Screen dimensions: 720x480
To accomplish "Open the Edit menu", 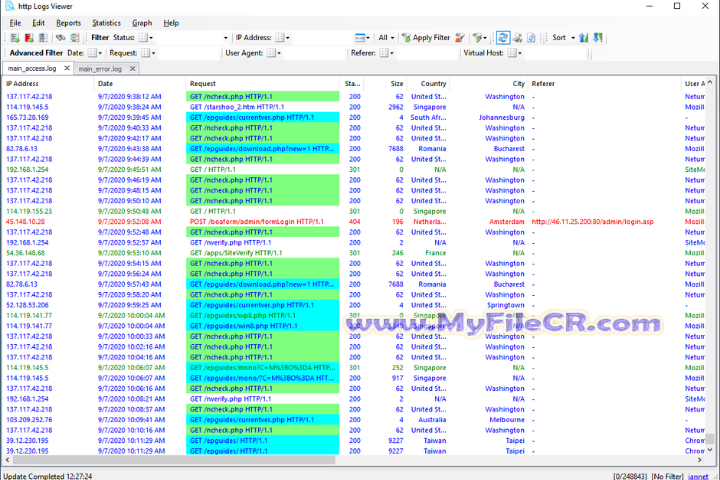I will point(38,23).
